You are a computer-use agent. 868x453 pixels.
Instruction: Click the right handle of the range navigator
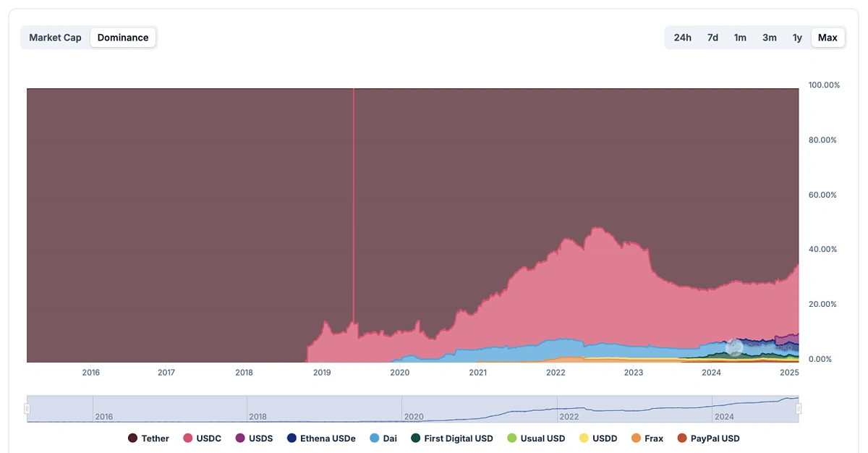tap(799, 409)
